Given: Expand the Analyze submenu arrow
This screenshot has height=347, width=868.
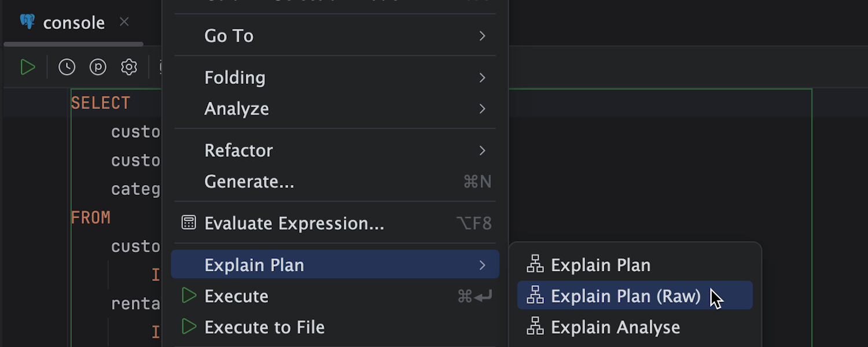Looking at the screenshot, I should coord(482,109).
